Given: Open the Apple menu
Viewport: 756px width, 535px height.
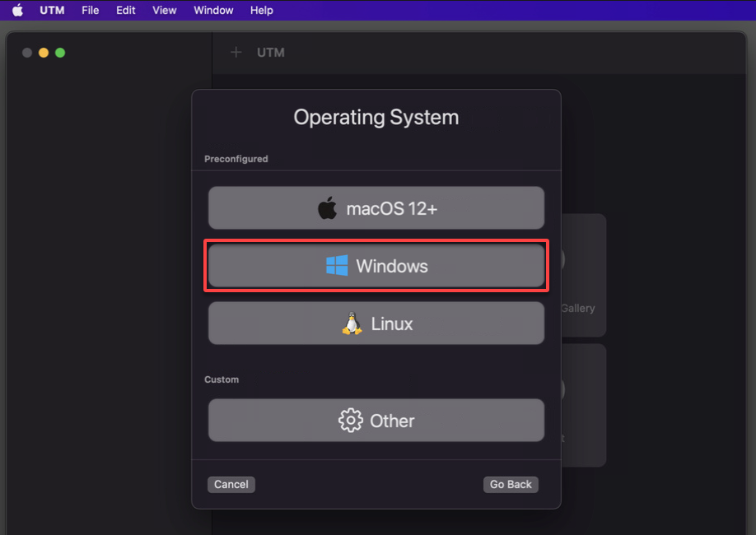Looking at the screenshot, I should pos(18,10).
